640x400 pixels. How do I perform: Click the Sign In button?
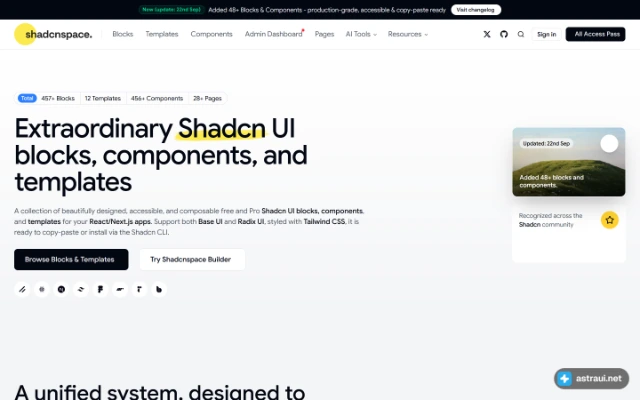(x=547, y=34)
